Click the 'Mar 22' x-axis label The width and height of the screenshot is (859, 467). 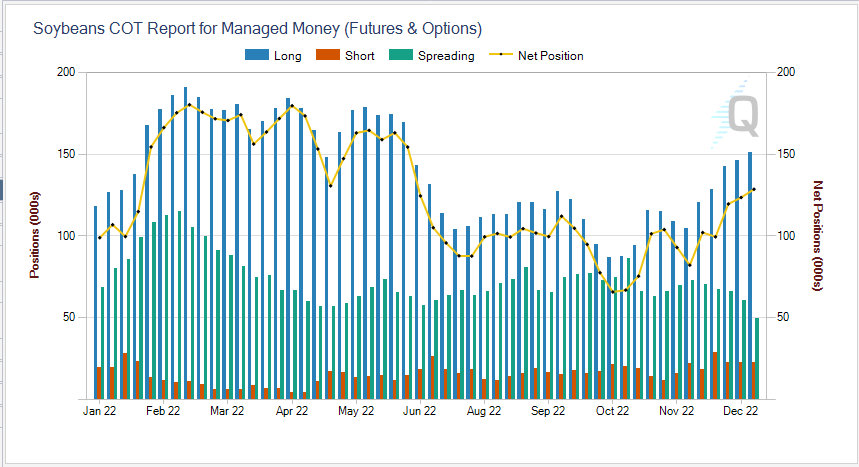tap(227, 411)
